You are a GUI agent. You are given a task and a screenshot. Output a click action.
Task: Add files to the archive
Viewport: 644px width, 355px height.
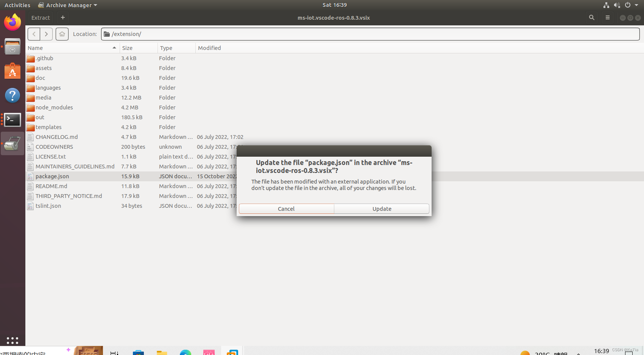[x=63, y=17]
